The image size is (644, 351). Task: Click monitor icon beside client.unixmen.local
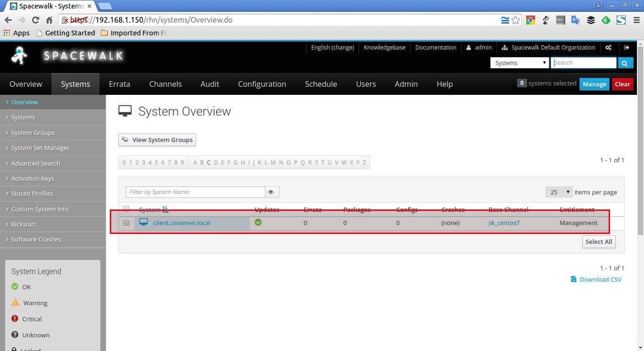tap(144, 222)
